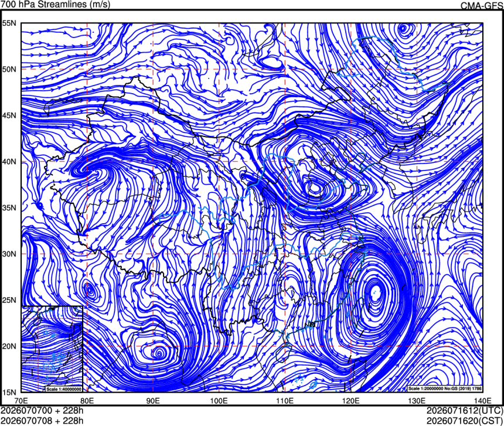Screen dimensions: 504x426
Task: Click the Scale 1:20000000 map label
Action: tap(445, 388)
